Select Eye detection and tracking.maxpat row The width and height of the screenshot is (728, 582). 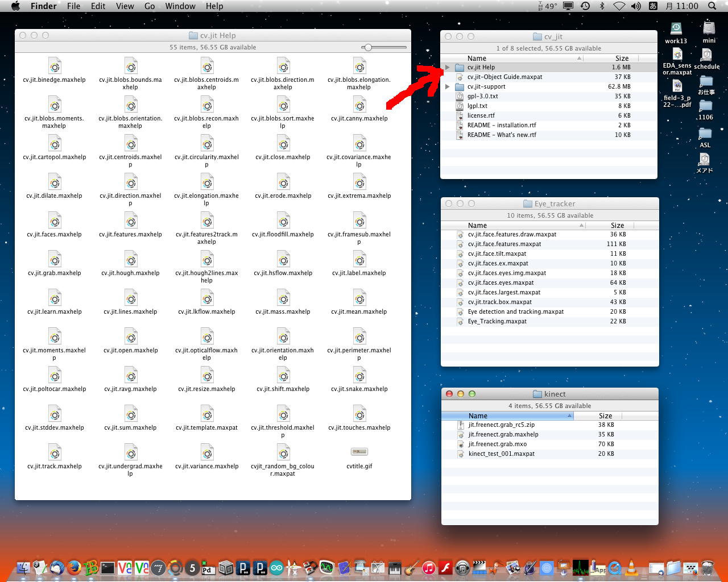click(x=549, y=311)
